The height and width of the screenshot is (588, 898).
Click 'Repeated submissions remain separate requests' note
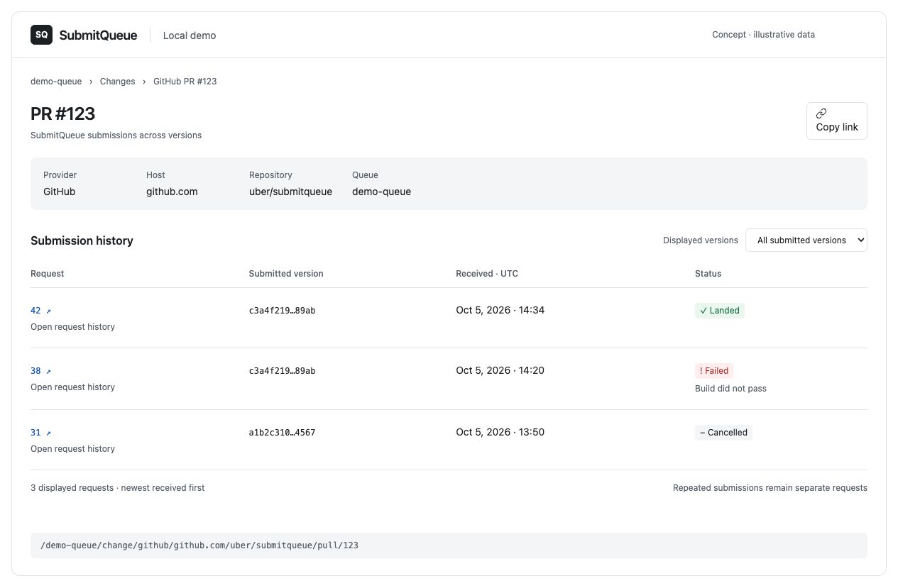[770, 488]
